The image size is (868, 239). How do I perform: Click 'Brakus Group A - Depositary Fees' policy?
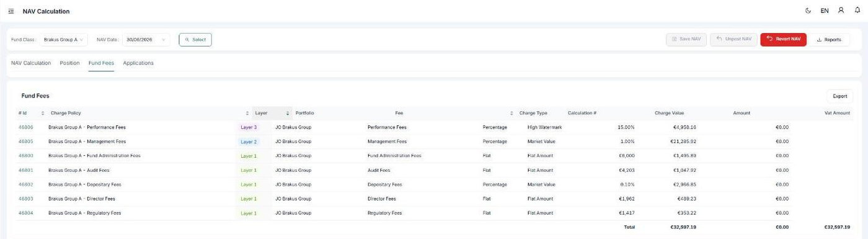pos(85,184)
